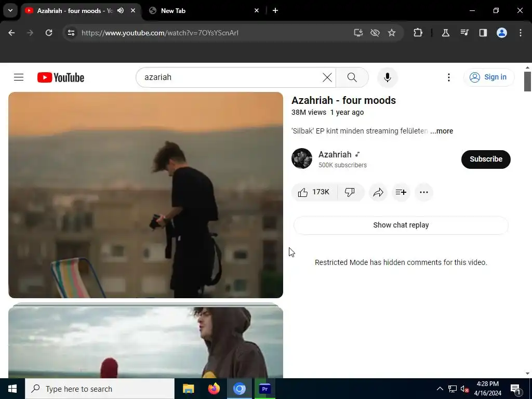Focus the YouTube search field containing azariah
Viewport: 532px width, 399px height.
pyautogui.click(x=232, y=77)
